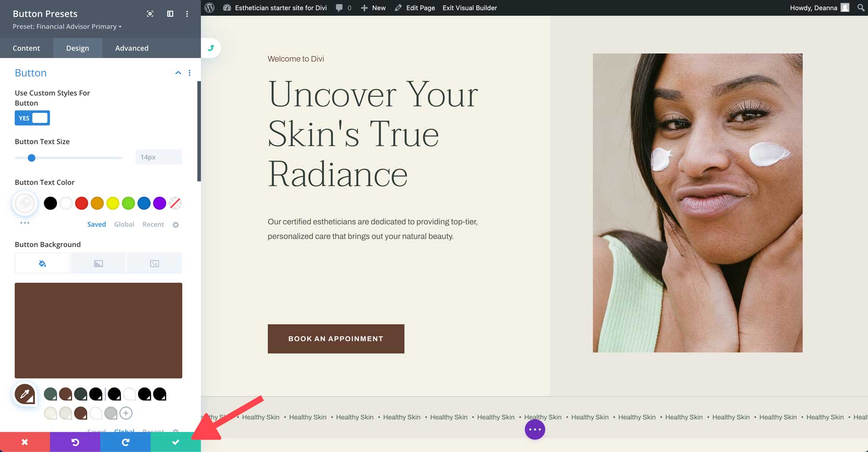Click Exit Visual Builder in admin bar
Screen dimensions: 868x452
[x=469, y=8]
